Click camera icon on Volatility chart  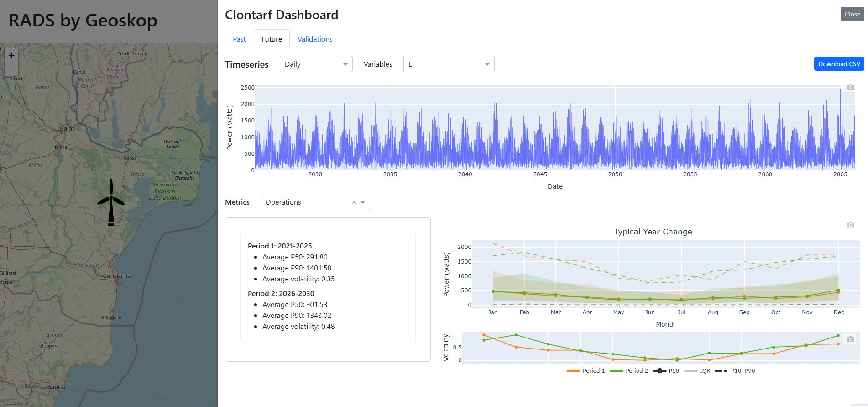tap(850, 339)
